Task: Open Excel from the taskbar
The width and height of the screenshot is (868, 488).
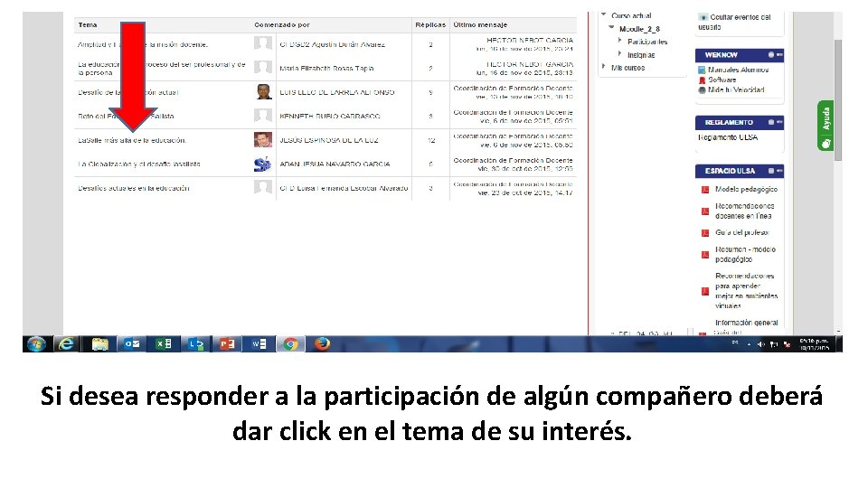Action: tap(164, 344)
